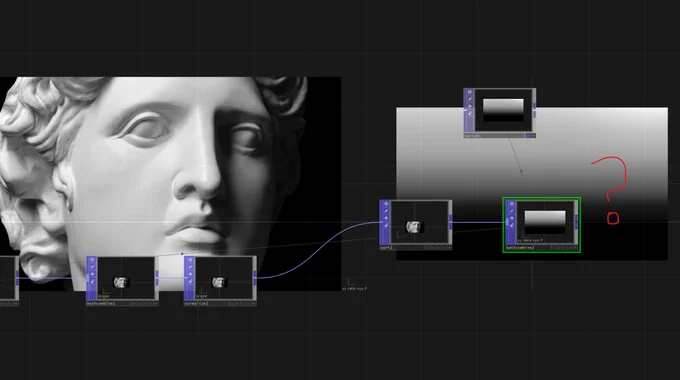The width and height of the screenshot is (680, 380).
Task: Toggle the viewer flag on mathcombine1 node
Action: [x=92, y=260]
